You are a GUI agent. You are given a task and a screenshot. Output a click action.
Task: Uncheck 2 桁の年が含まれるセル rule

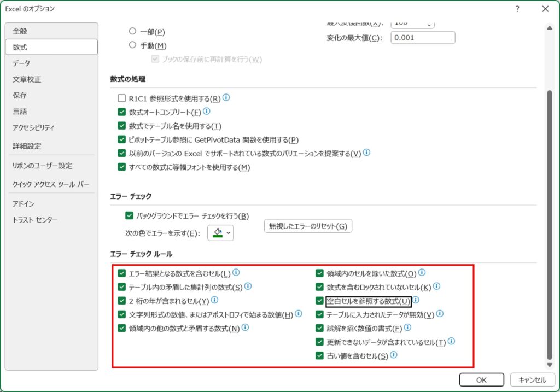[x=122, y=301]
